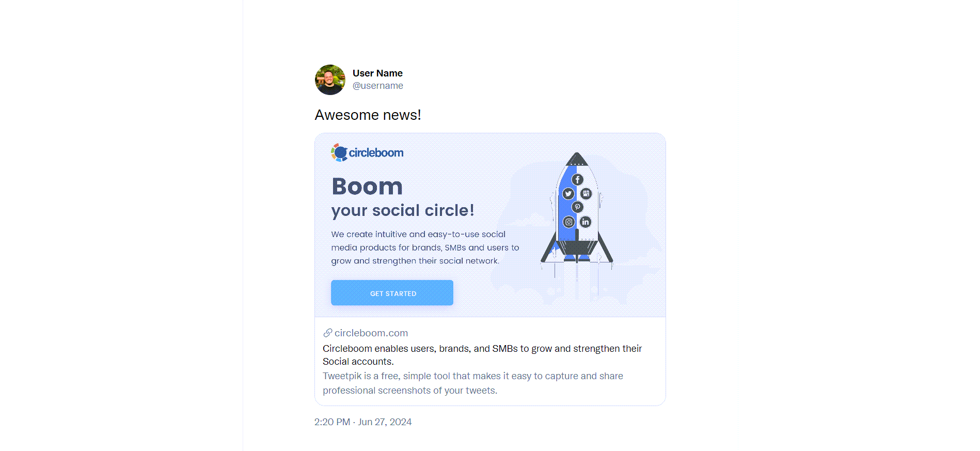This screenshot has height=451, width=980.
Task: Click the storefront icon on the rocket
Action: [586, 193]
